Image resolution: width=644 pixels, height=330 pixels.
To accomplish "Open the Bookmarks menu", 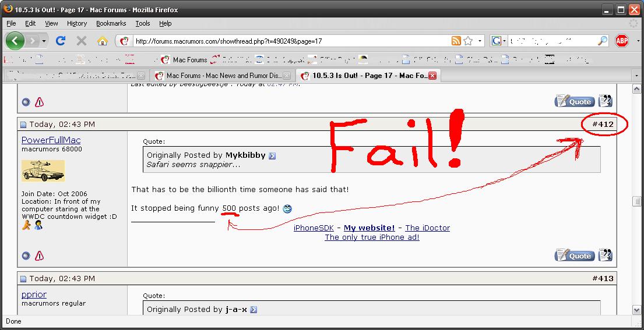I will 111,23.
